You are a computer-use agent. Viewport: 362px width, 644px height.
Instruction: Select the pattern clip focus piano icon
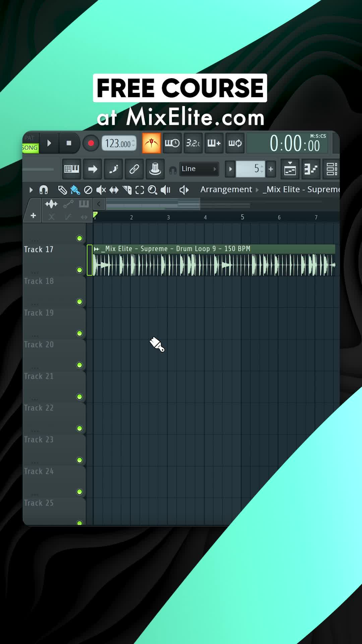84,204
